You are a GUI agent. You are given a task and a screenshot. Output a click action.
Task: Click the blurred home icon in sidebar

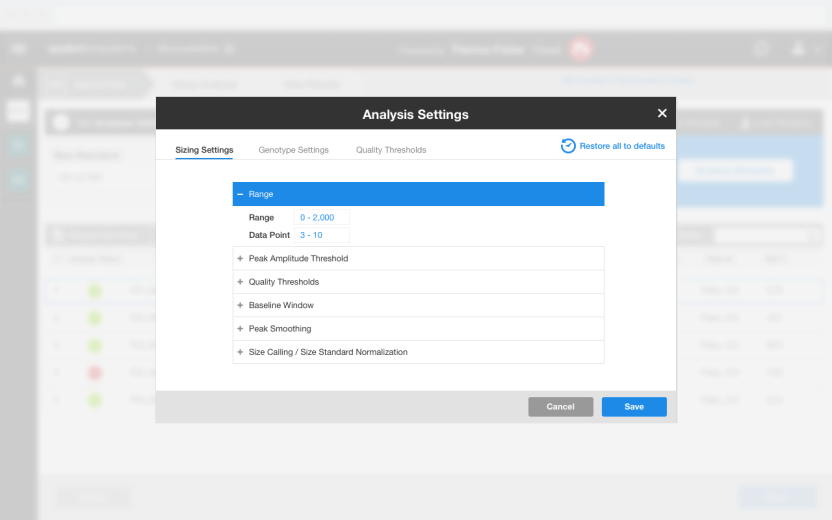(18, 81)
